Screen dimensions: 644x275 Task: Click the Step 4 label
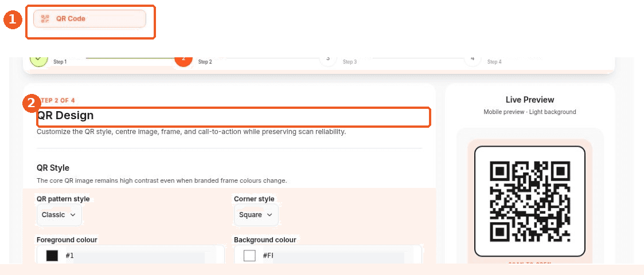point(494,62)
